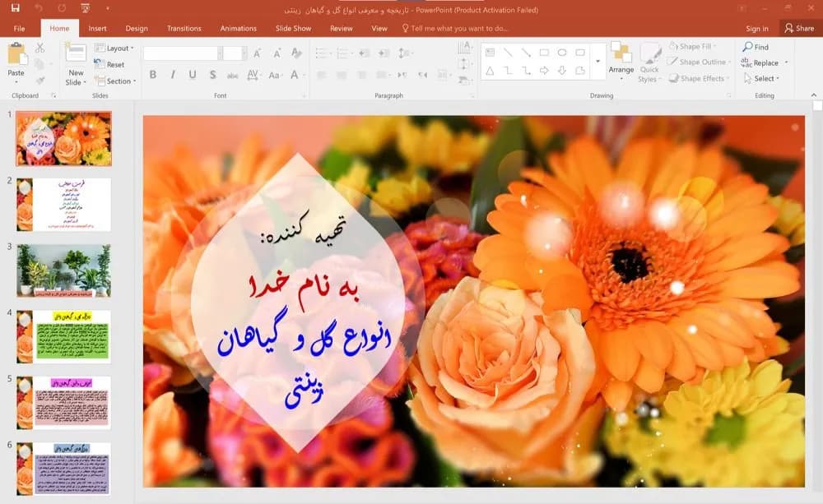This screenshot has height=504, width=823.
Task: Open Quick Styles gallery
Action: click(x=649, y=62)
